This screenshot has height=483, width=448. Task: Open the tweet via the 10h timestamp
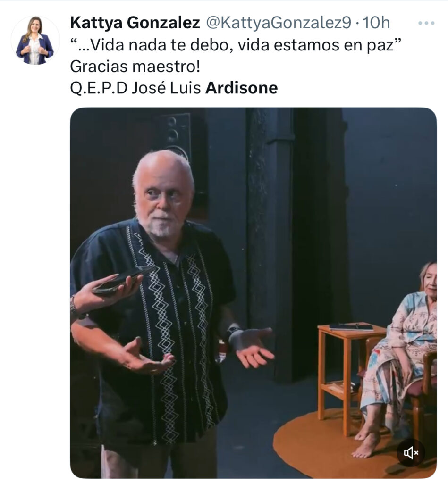coord(376,23)
